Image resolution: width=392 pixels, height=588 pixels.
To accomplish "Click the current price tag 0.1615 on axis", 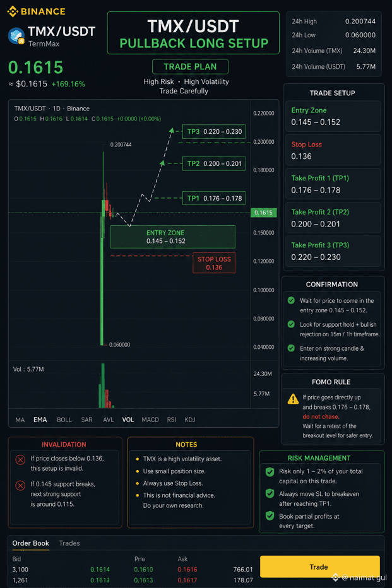I will [x=264, y=213].
